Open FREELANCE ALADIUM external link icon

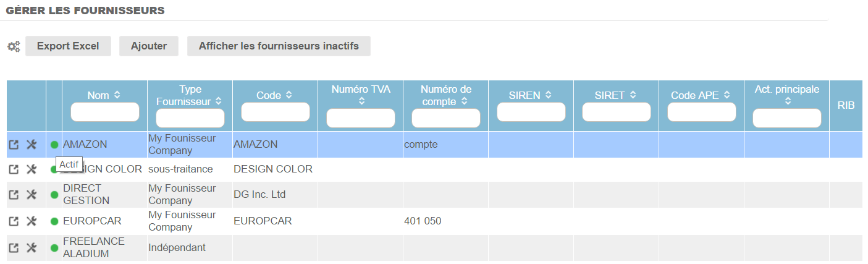click(14, 248)
